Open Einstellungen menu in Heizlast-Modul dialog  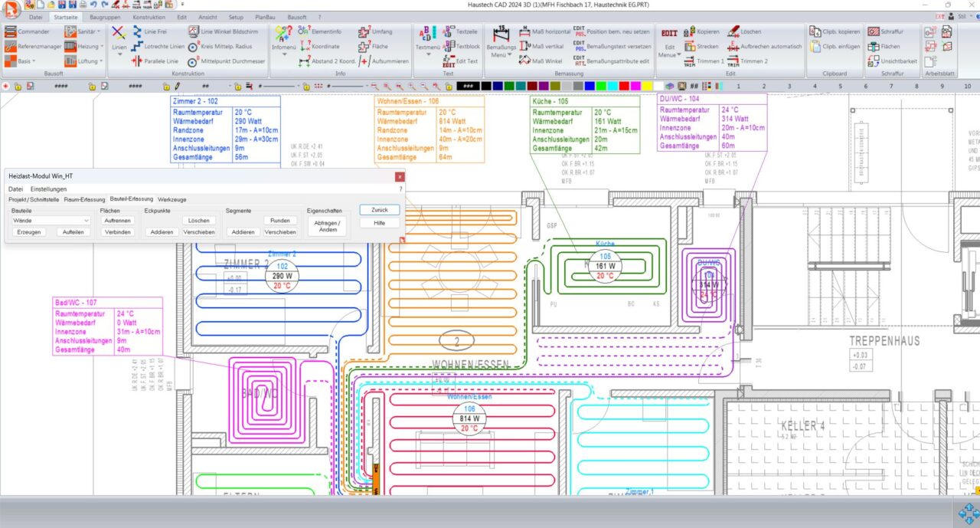click(48, 189)
